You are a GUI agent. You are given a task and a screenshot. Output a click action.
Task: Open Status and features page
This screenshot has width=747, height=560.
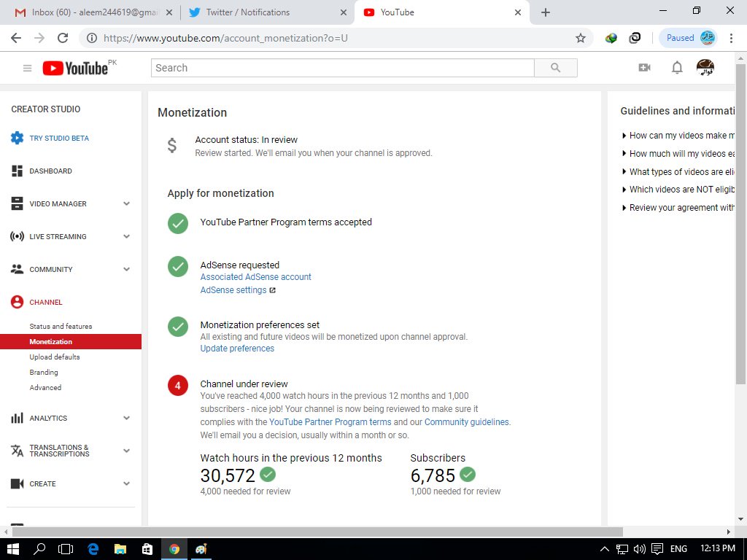click(61, 326)
